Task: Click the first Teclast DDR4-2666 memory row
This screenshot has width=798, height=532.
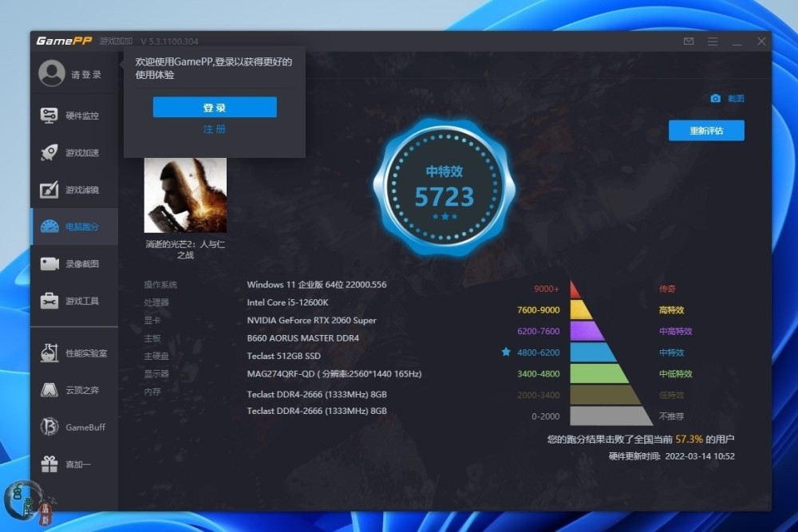Action: 317,394
